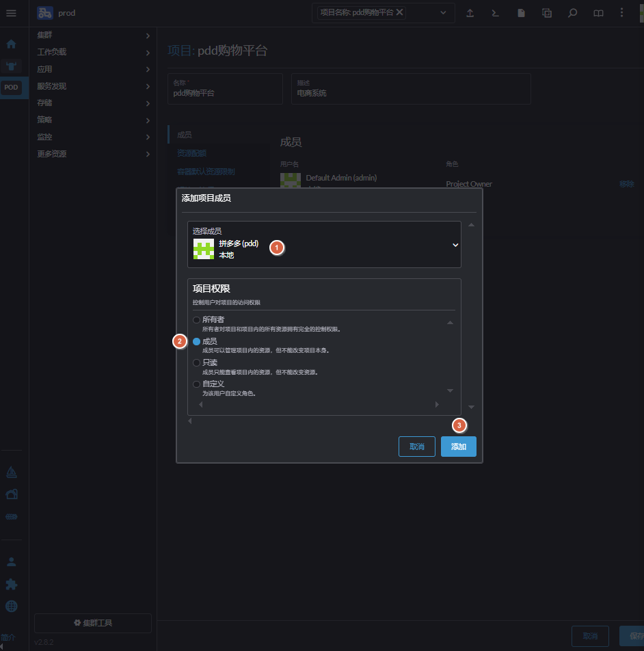This screenshot has width=644, height=651.
Task: Click the Project Owner role text
Action: click(x=469, y=184)
